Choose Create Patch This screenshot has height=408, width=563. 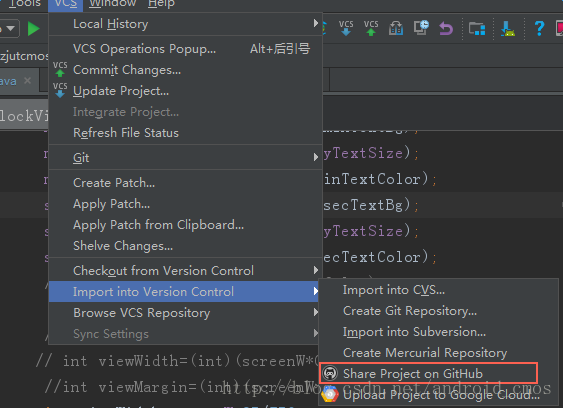tap(186, 182)
